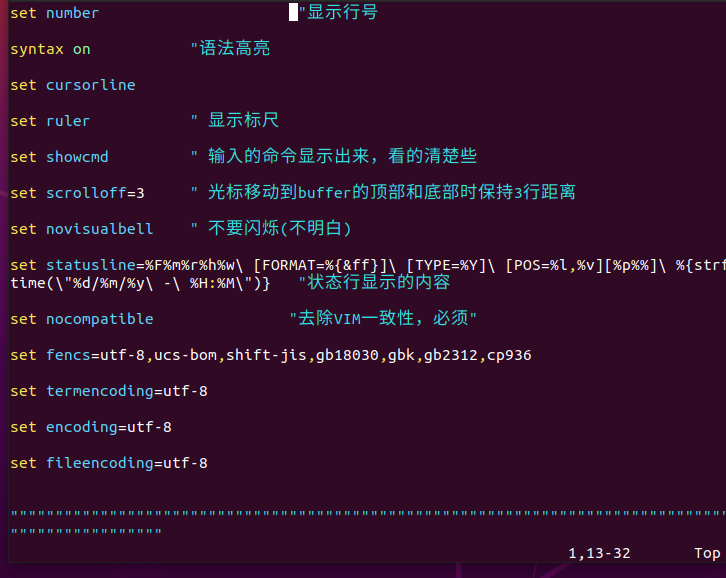Screen dimensions: 726x578
Task: Click the 'set ruler' line
Action: click(50, 121)
